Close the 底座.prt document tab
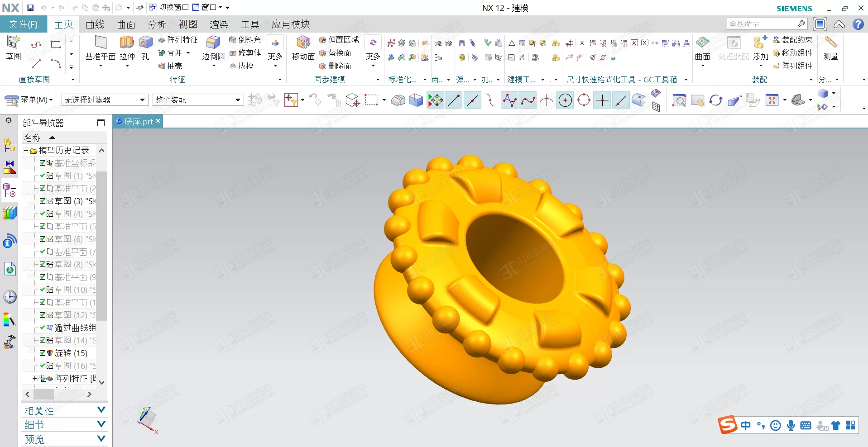 pos(158,121)
